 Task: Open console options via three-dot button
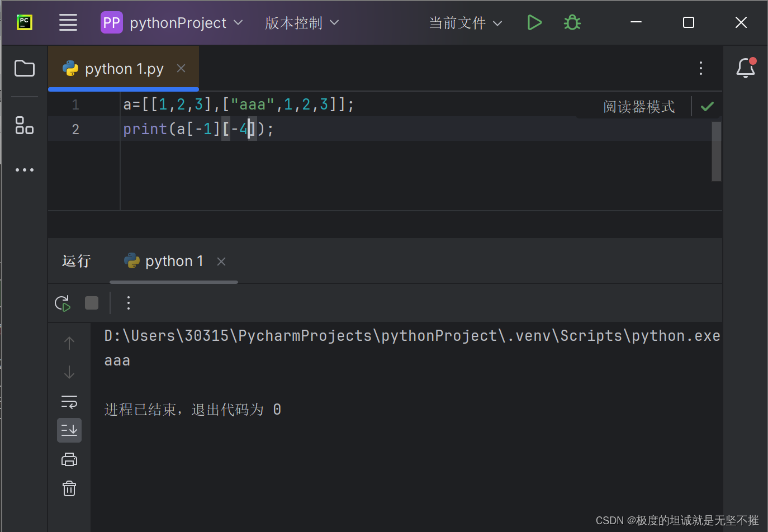tap(128, 303)
